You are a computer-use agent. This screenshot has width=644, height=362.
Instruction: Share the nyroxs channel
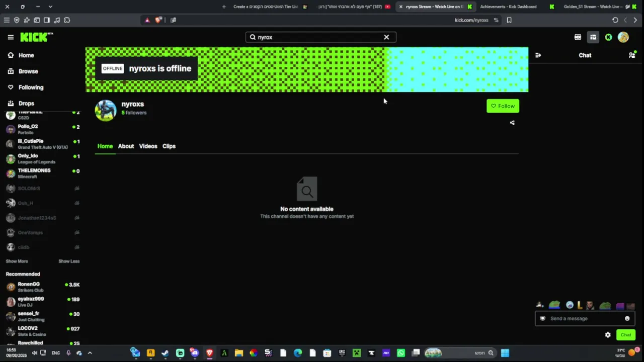[x=512, y=123]
